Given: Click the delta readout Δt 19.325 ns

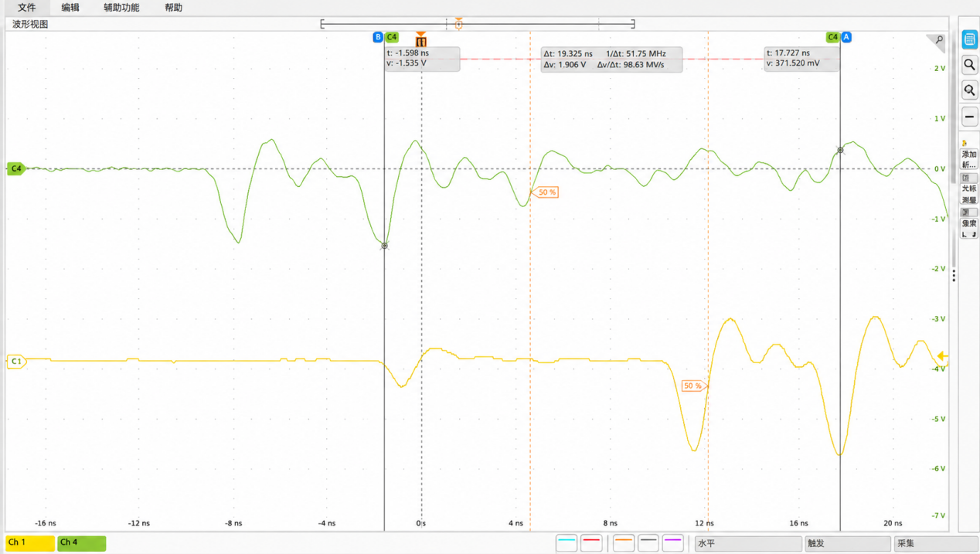Looking at the screenshot, I should click(x=611, y=59).
